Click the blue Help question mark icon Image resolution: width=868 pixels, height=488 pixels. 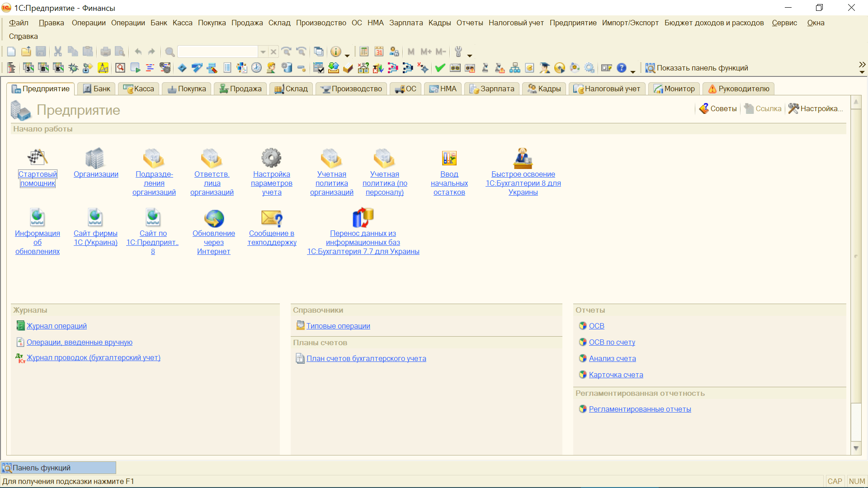click(x=622, y=68)
